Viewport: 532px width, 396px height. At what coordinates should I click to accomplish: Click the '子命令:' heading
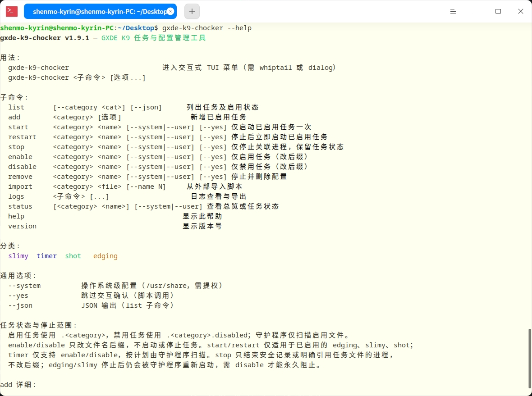[x=14, y=97]
